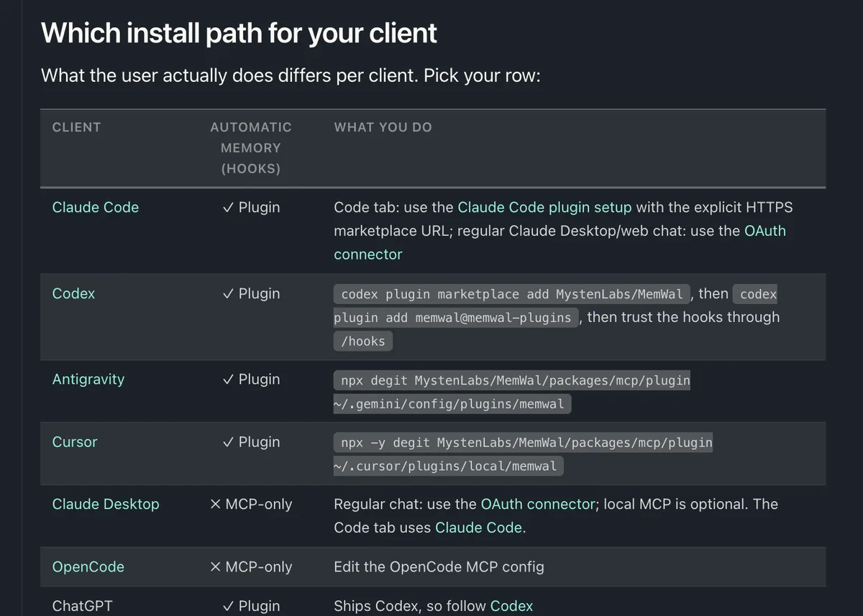Select the Plugin cell in the ChatGPT row
The width and height of the screenshot is (863, 616).
pos(251,606)
